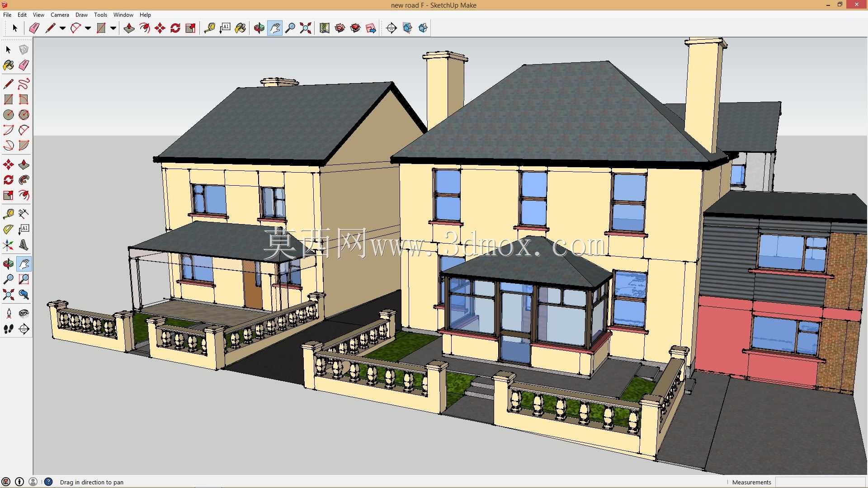Select the Dimension tool
The image size is (868, 488).
point(24,213)
